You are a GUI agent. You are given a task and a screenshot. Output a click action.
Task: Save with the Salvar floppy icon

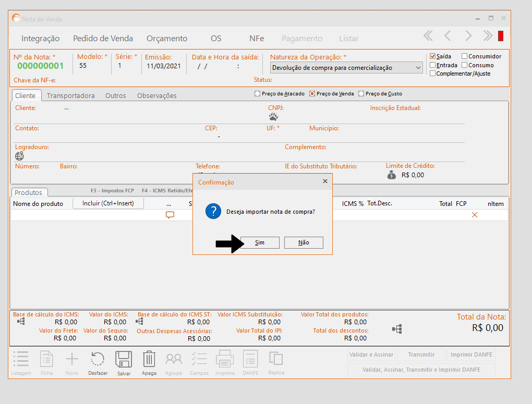point(124,359)
